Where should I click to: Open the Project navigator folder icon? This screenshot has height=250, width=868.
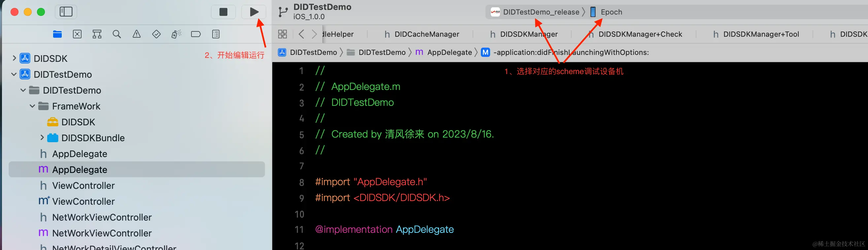(x=57, y=34)
